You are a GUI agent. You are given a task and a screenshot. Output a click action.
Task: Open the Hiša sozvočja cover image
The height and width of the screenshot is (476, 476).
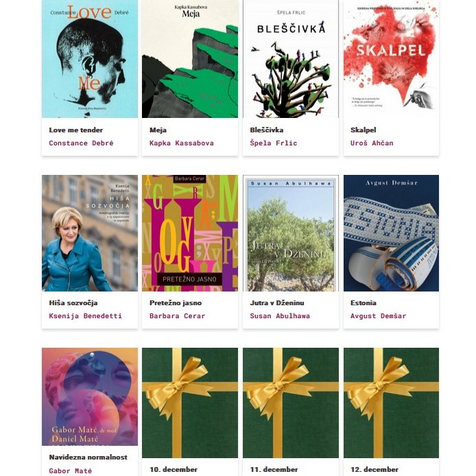point(90,233)
